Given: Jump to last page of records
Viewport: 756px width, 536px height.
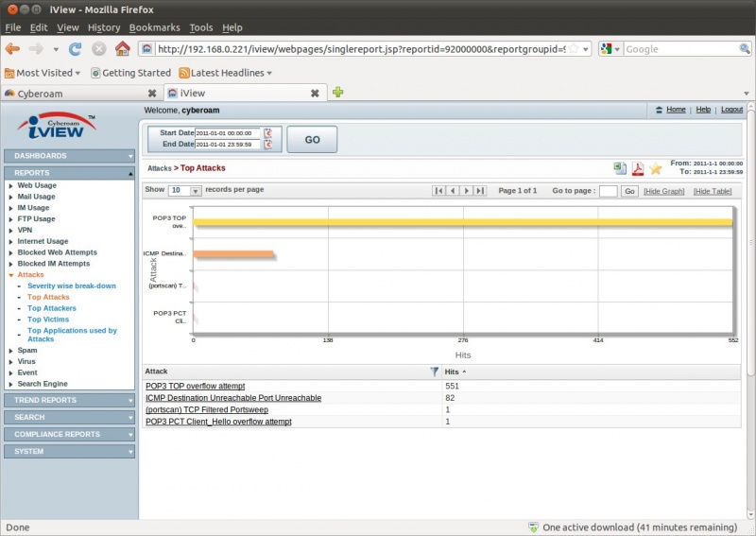Looking at the screenshot, I should click(x=480, y=191).
